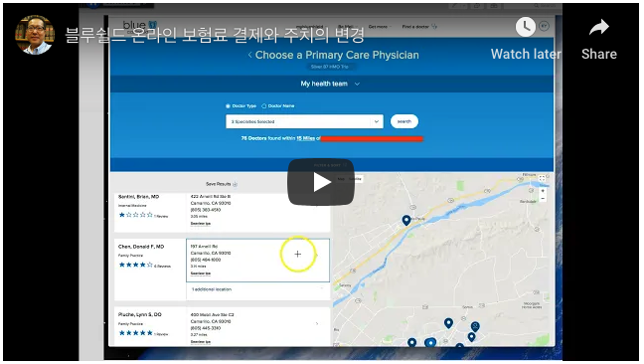Image resolution: width=644 pixels, height=364 pixels.
Task: Select the Doctor Type radio button
Action: point(228,106)
